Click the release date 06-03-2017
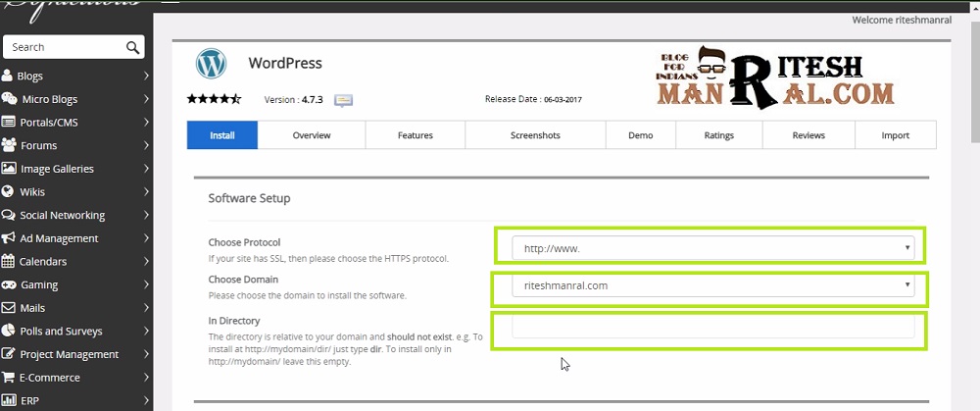Image resolution: width=980 pixels, height=411 pixels. pos(563,99)
